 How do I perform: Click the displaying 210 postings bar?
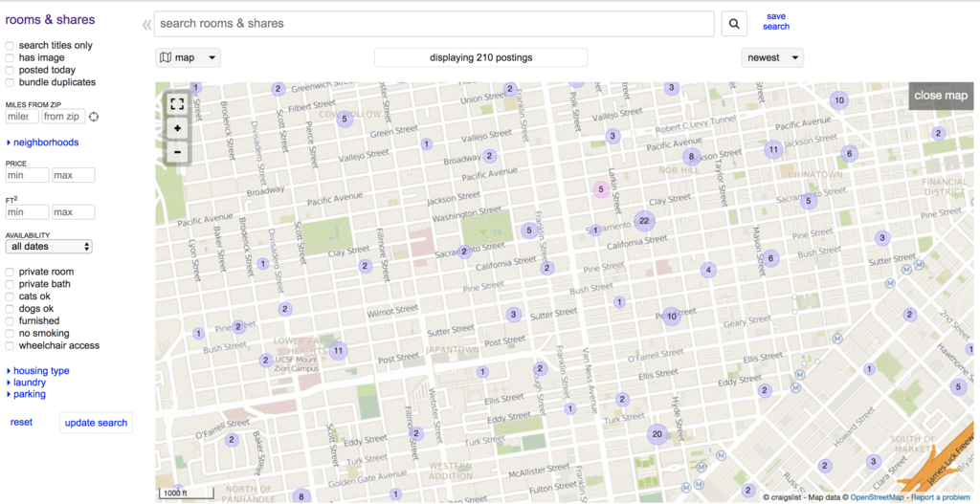coord(480,57)
